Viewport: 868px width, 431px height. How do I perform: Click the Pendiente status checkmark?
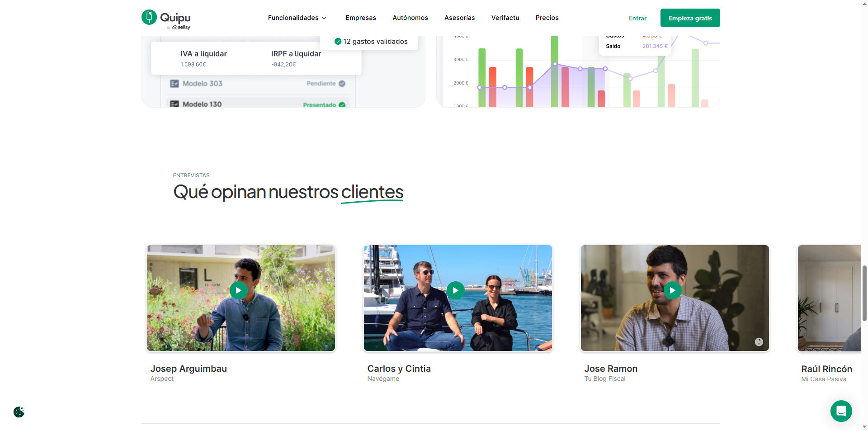point(342,84)
